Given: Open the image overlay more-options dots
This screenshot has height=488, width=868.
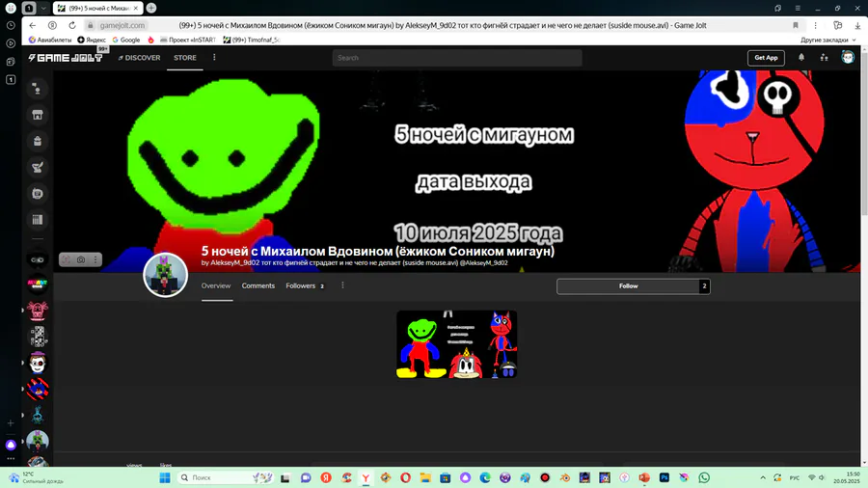Looking at the screenshot, I should (95, 259).
